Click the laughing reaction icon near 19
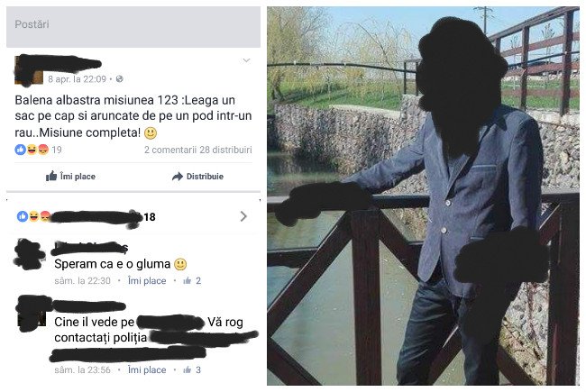Screen dimensions: 586x392 tap(32, 150)
